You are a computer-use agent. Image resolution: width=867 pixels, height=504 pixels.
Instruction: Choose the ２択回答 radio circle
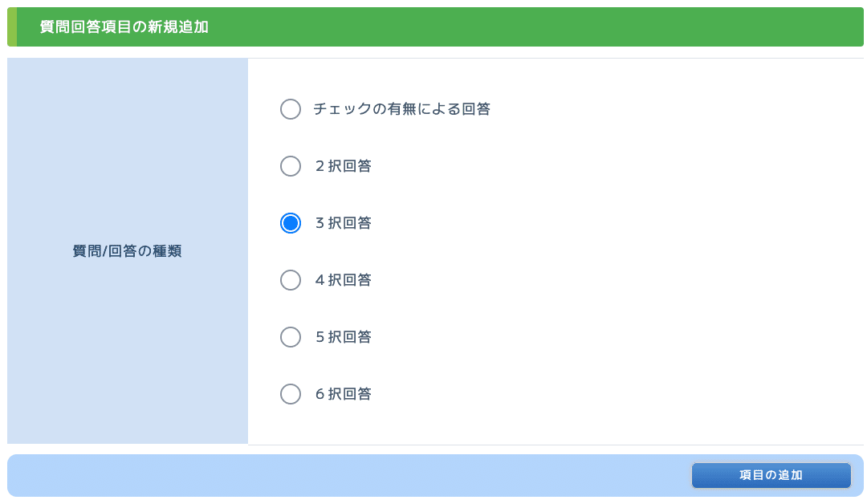coord(291,166)
